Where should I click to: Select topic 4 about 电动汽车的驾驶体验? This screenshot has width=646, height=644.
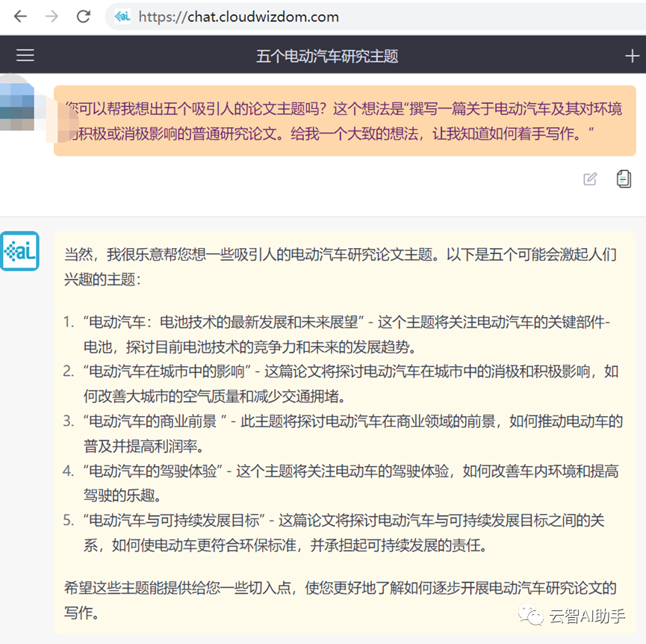pyautogui.click(x=341, y=483)
